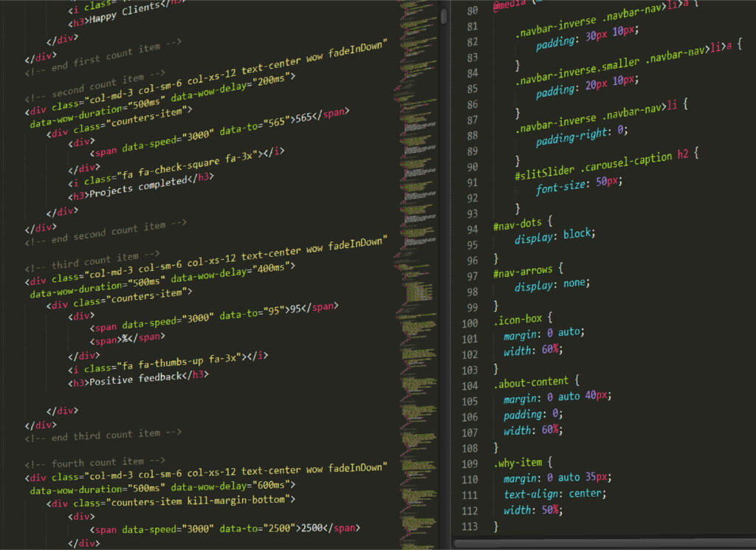Click the '#nav-arrows {' selector line
This screenshot has height=550, width=756.
tap(528, 272)
